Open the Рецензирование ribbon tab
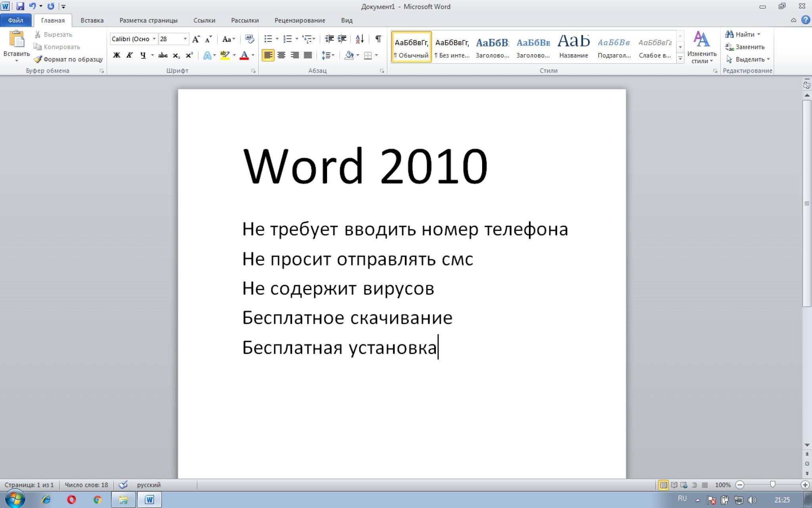This screenshot has width=812, height=508. point(299,19)
